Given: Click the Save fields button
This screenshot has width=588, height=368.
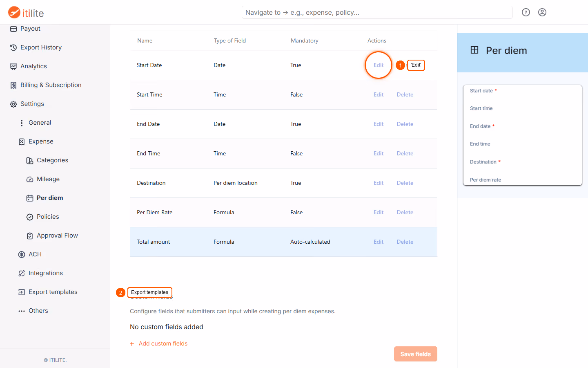Looking at the screenshot, I should pos(416,354).
